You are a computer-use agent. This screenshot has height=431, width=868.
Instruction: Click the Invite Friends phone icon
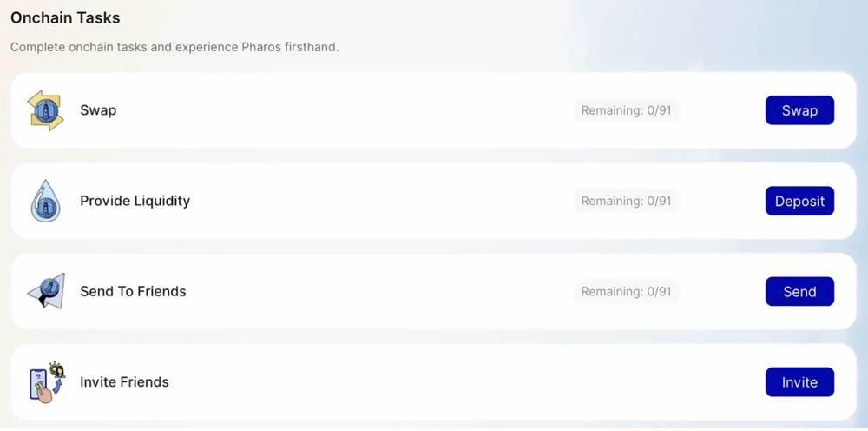[x=47, y=381]
